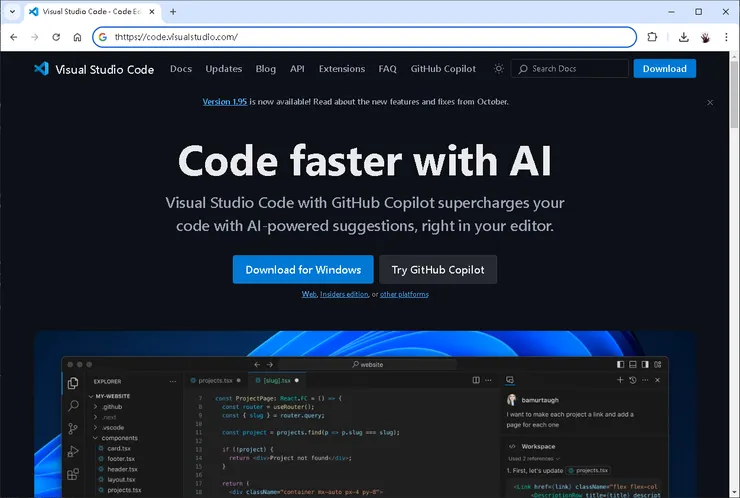The image size is (740, 498).
Task: Collapse the components folder
Action: point(95,438)
